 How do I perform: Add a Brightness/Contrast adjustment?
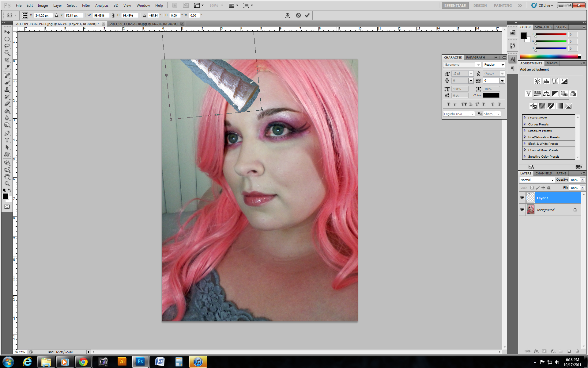(x=537, y=81)
